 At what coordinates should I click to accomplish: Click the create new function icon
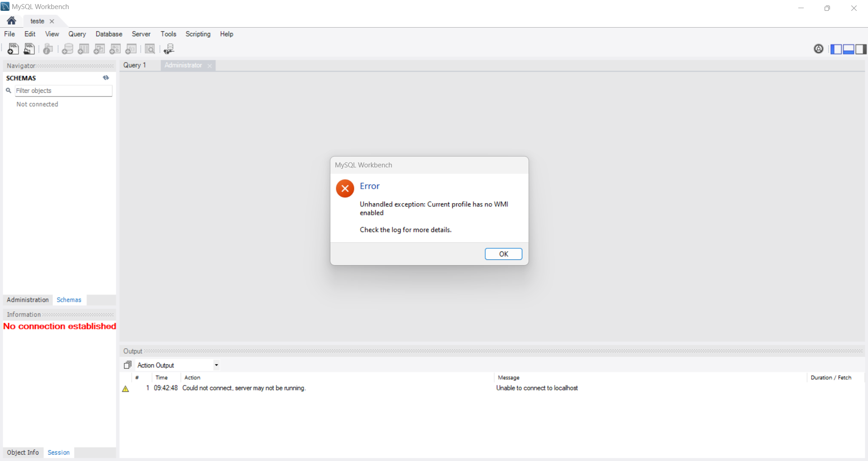point(131,49)
